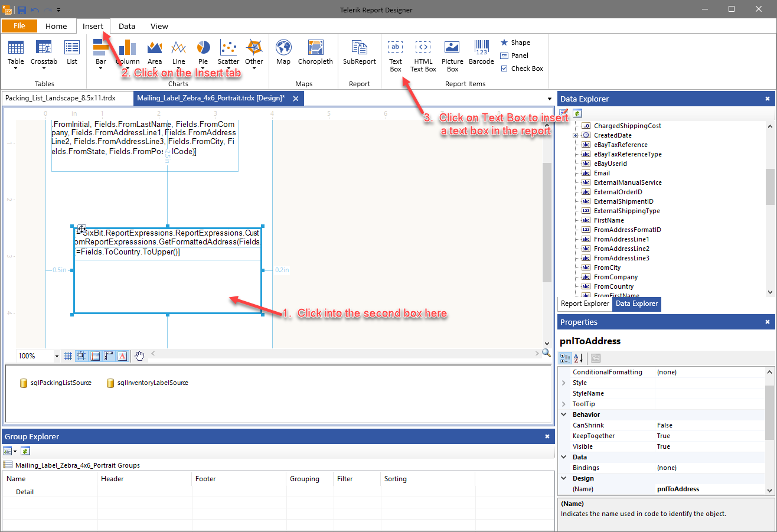Screen dimensions: 777x532
Task: Insert a Map item
Action: tap(283, 52)
